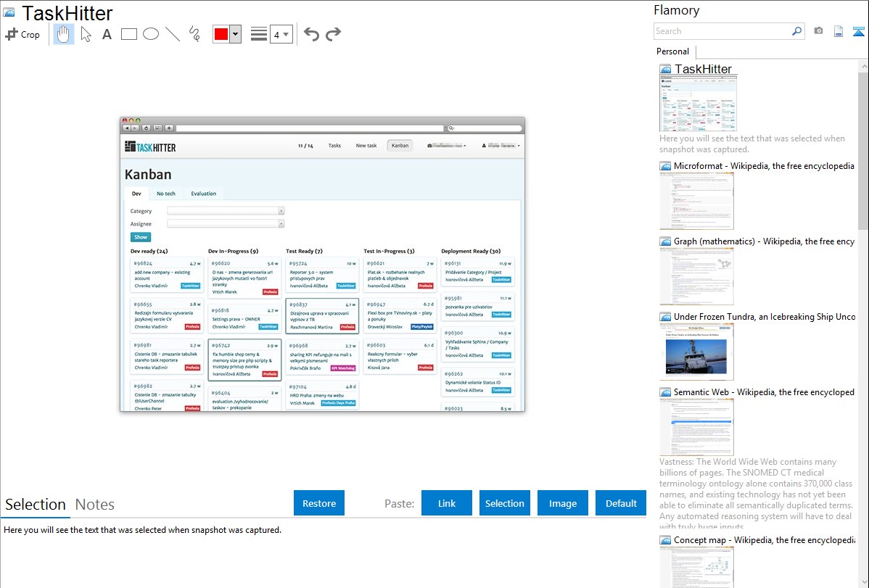Open the Semantic Web snapshot title

tap(764, 392)
